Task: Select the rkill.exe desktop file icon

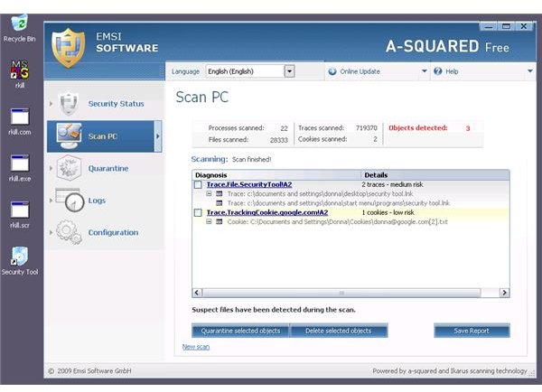Action: tap(20, 163)
